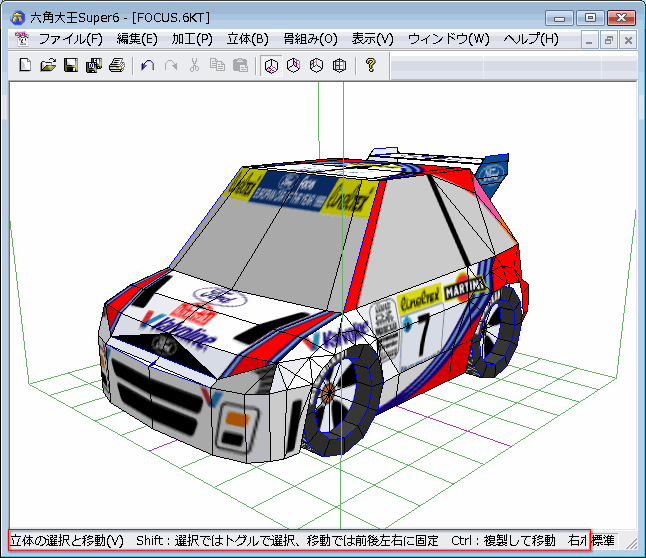This screenshot has width=646, height=558.
Task: Expand the 骨組み(O) menu
Action: click(x=310, y=39)
